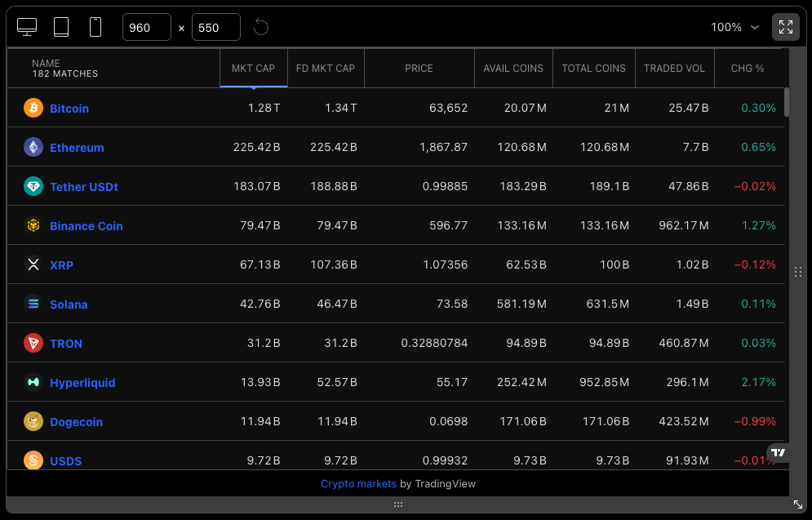Open the Solana link

tap(69, 304)
